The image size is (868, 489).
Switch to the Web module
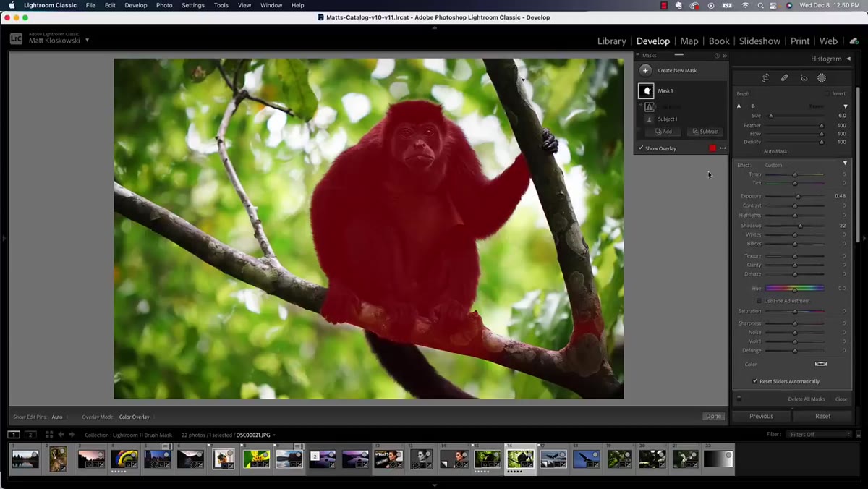coord(828,41)
